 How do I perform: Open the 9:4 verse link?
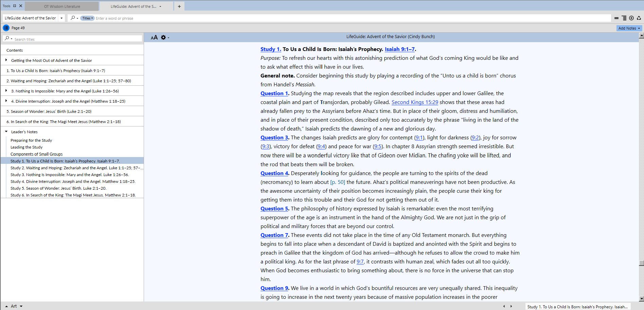[x=321, y=147]
